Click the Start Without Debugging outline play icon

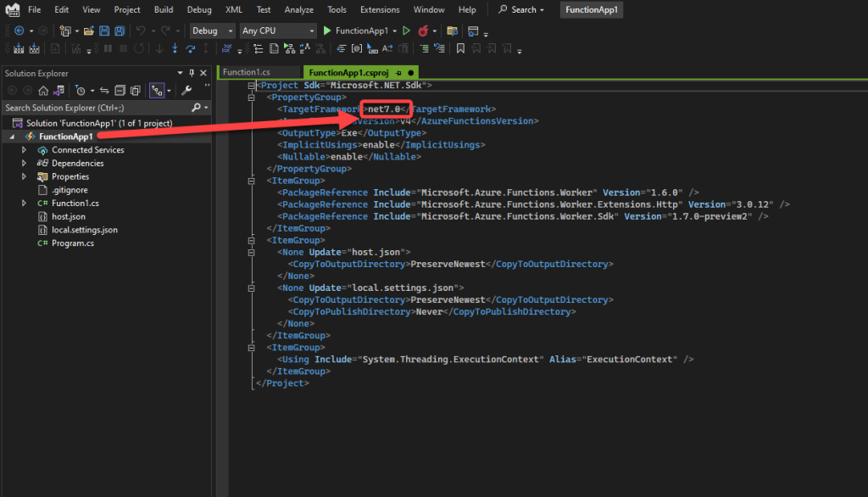406,31
